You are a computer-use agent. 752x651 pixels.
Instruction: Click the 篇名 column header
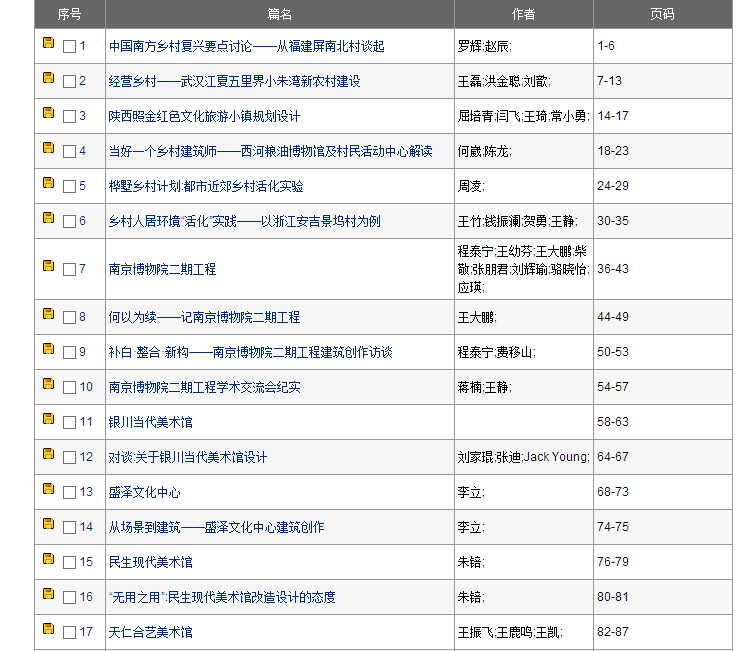(280, 14)
